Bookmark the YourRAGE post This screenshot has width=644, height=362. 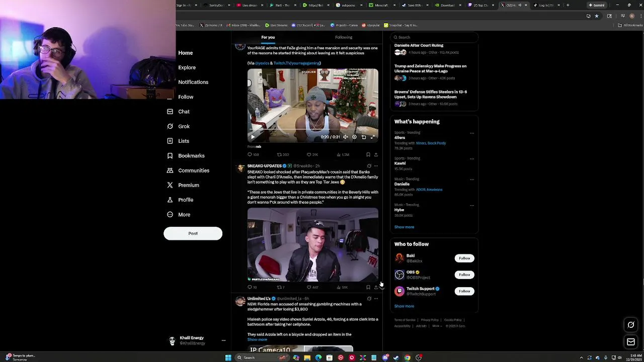point(368,154)
